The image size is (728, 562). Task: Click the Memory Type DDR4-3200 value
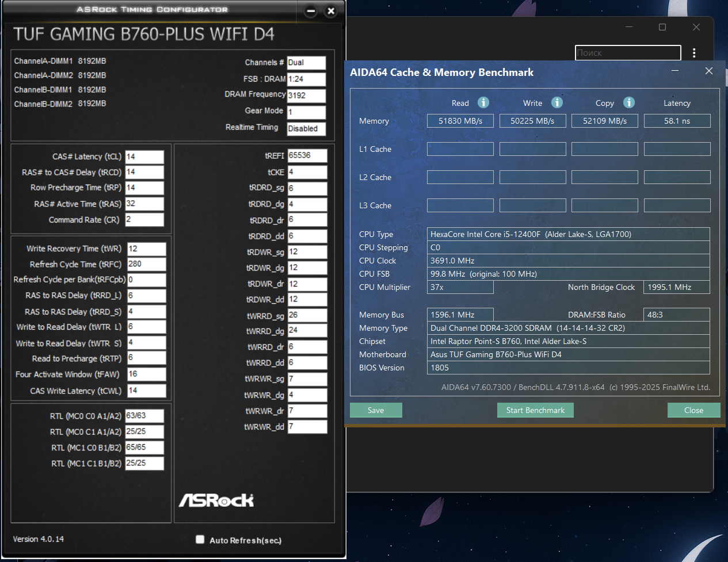[x=568, y=328]
